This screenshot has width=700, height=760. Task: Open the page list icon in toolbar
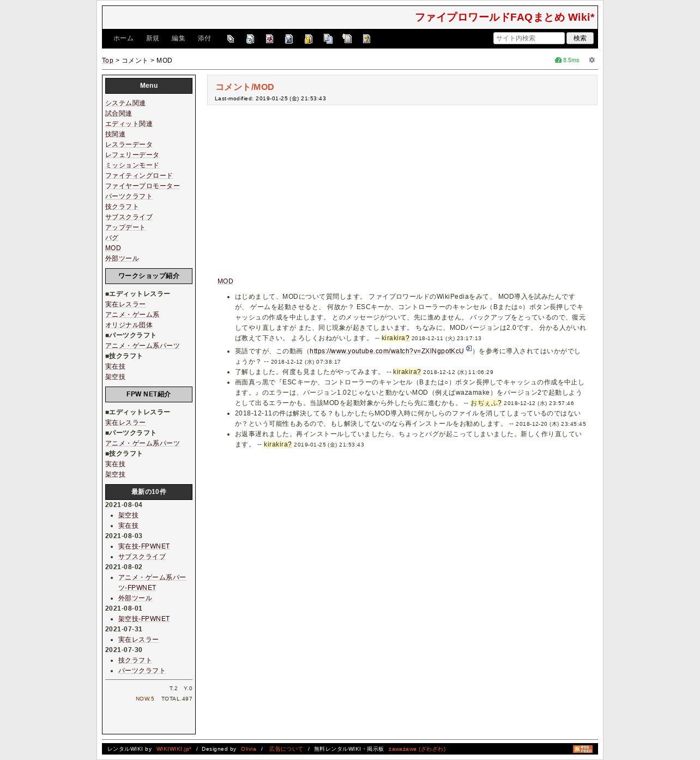click(231, 39)
